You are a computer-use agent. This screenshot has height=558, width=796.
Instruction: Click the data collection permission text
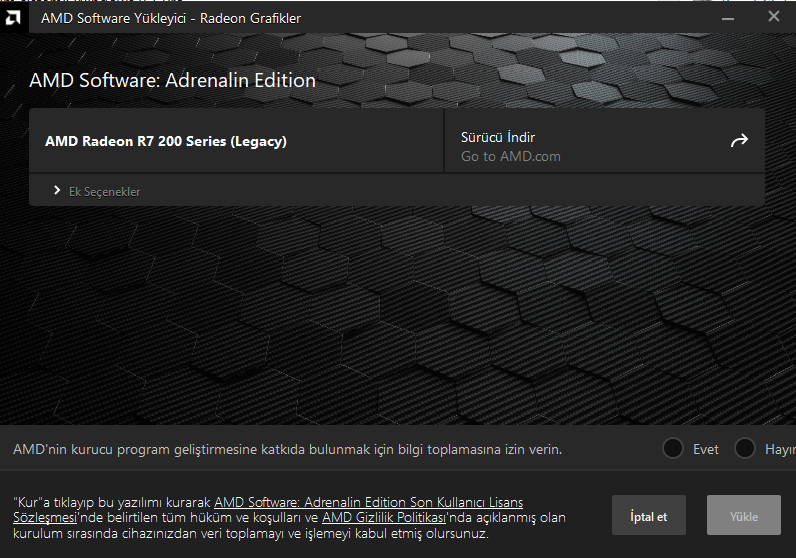pyautogui.click(x=287, y=450)
